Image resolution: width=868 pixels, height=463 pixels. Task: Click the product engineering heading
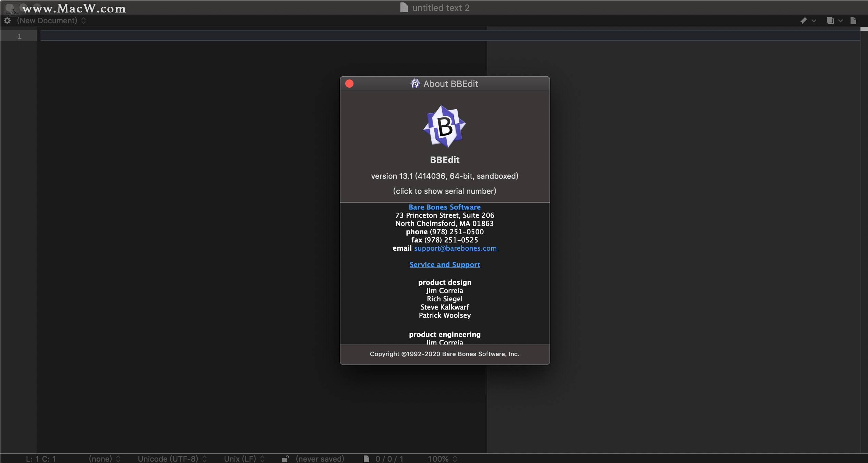[x=445, y=334]
